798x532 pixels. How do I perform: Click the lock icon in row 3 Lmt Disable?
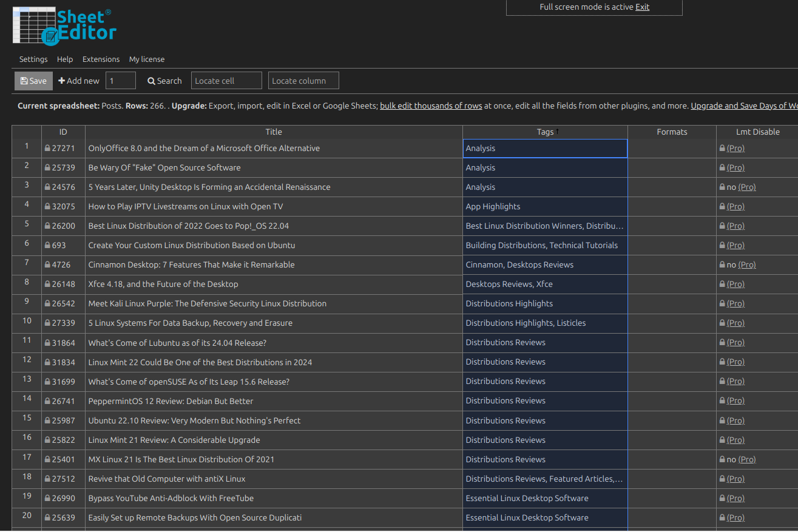click(x=722, y=187)
